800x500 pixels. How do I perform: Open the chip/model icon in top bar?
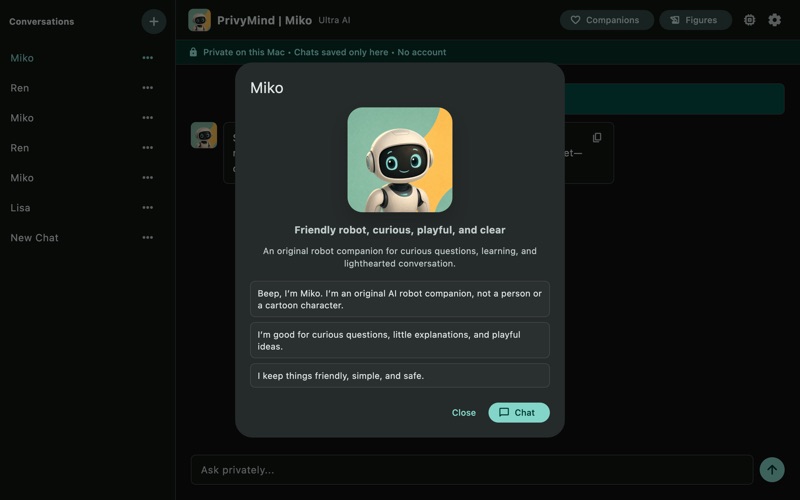tap(749, 20)
